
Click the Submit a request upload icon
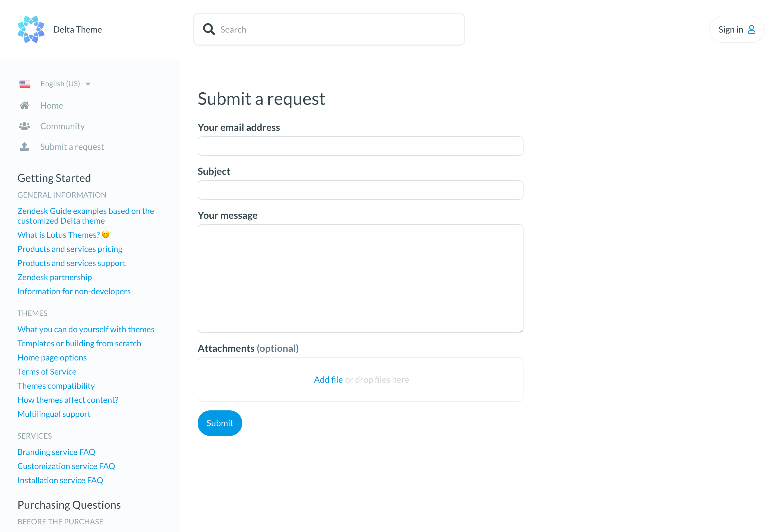pos(24,147)
